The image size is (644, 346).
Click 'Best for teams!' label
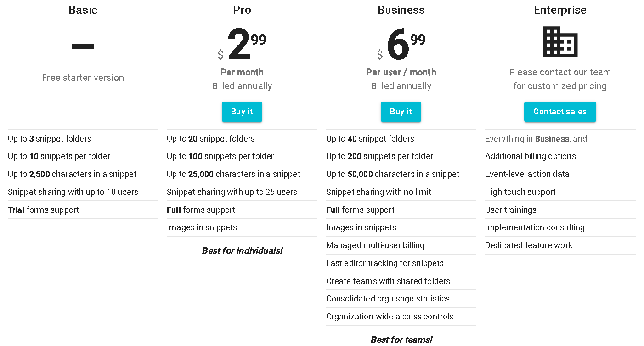click(x=401, y=340)
